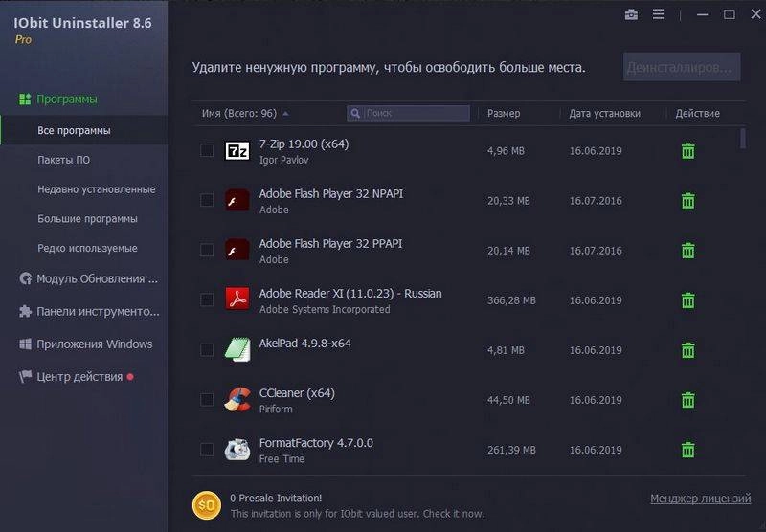Open Модуль Обновления section
This screenshot has height=532, width=766.
point(98,278)
